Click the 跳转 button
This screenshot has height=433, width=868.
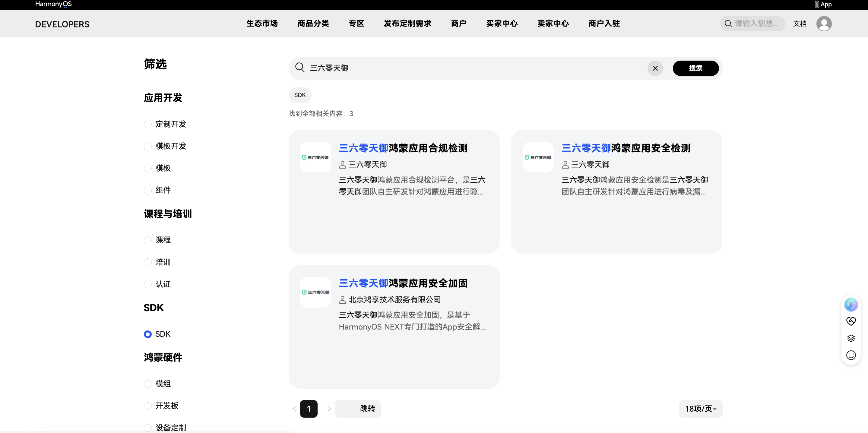coord(367,408)
